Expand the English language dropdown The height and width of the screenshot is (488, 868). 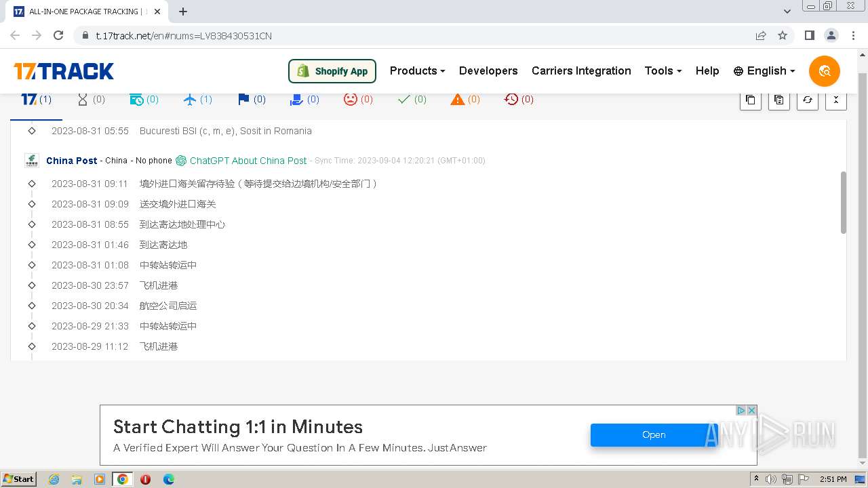(x=764, y=70)
